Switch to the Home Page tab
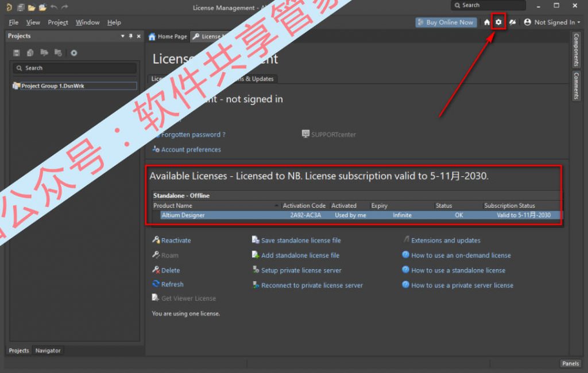Viewport: 588px width, 373px height. tap(168, 36)
